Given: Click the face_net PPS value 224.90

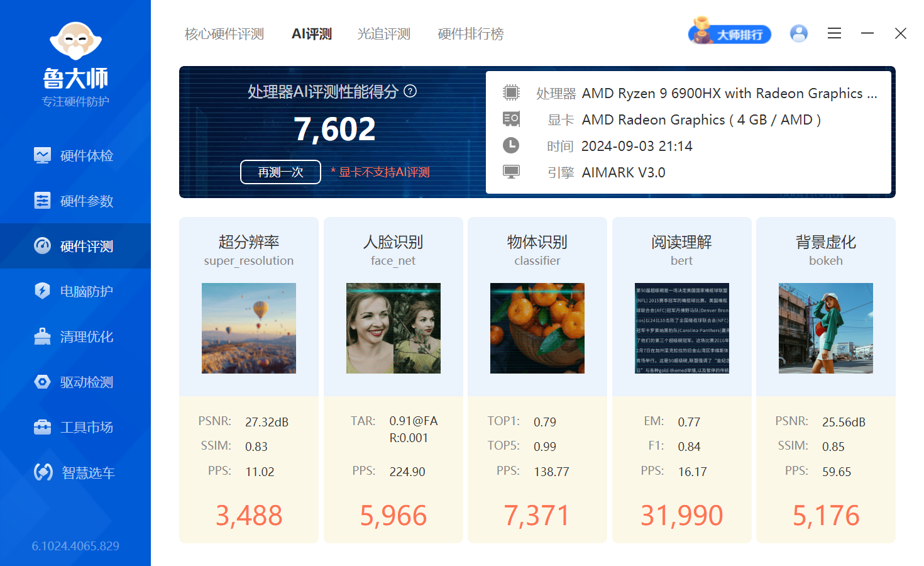Looking at the screenshot, I should point(407,472).
